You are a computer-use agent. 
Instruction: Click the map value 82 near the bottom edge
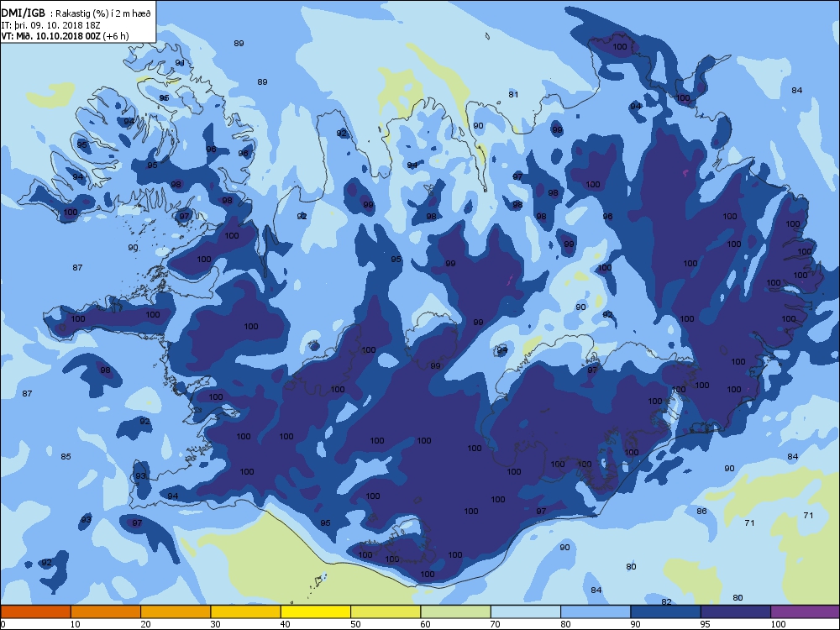666,601
